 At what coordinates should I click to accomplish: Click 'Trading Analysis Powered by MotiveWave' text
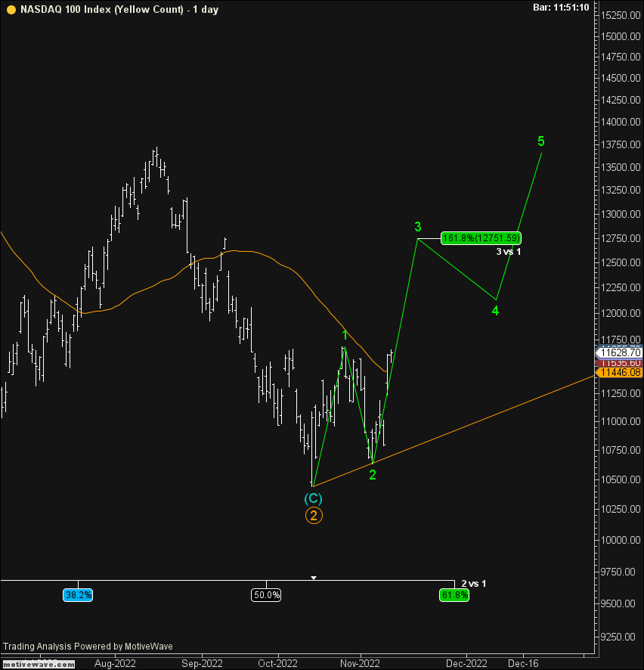coord(88,646)
